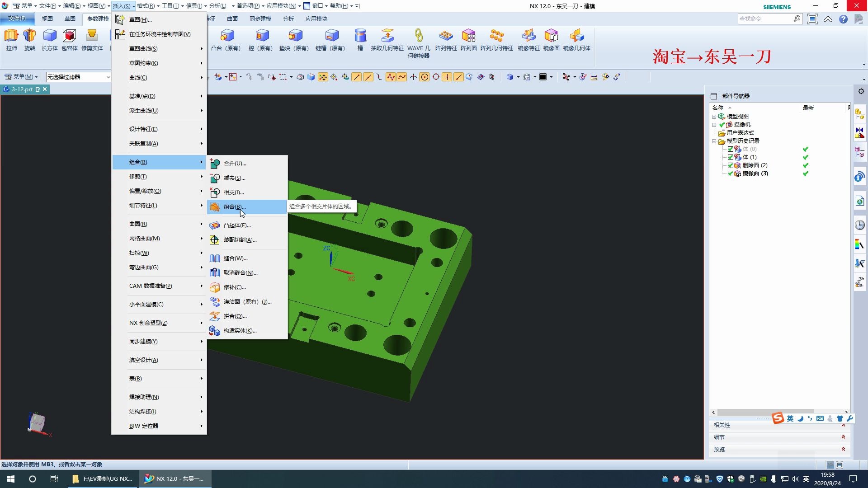Select the 旋转 (Revolve) tool icon
This screenshot has height=488, width=868.
tap(29, 36)
